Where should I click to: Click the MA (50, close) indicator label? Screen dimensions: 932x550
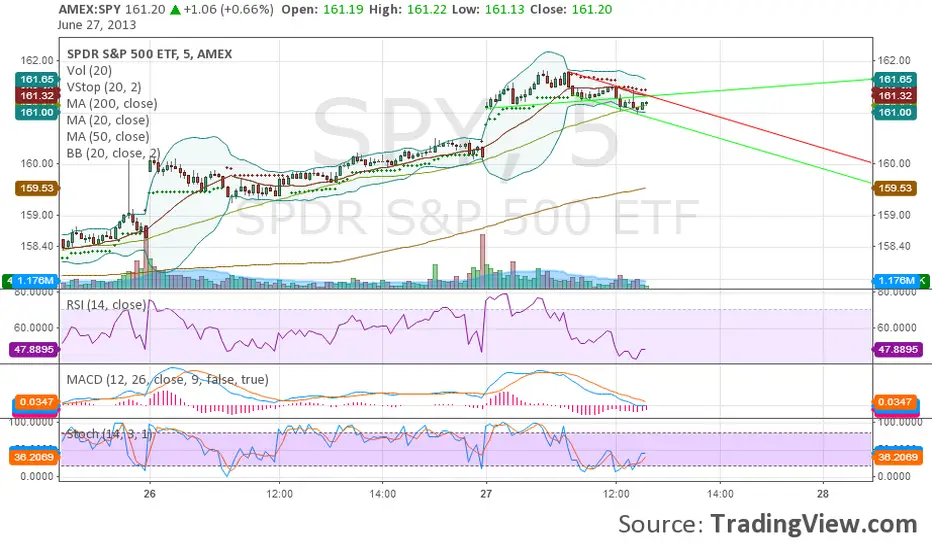tap(108, 137)
